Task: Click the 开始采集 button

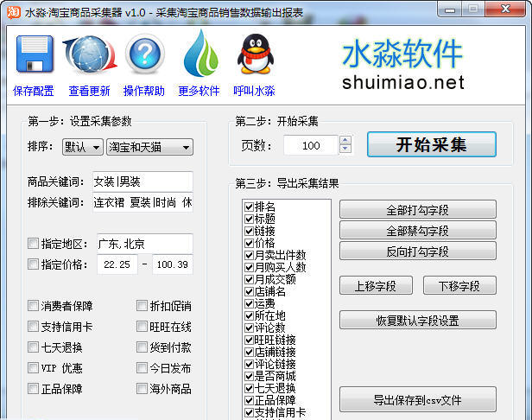Action: 432,144
